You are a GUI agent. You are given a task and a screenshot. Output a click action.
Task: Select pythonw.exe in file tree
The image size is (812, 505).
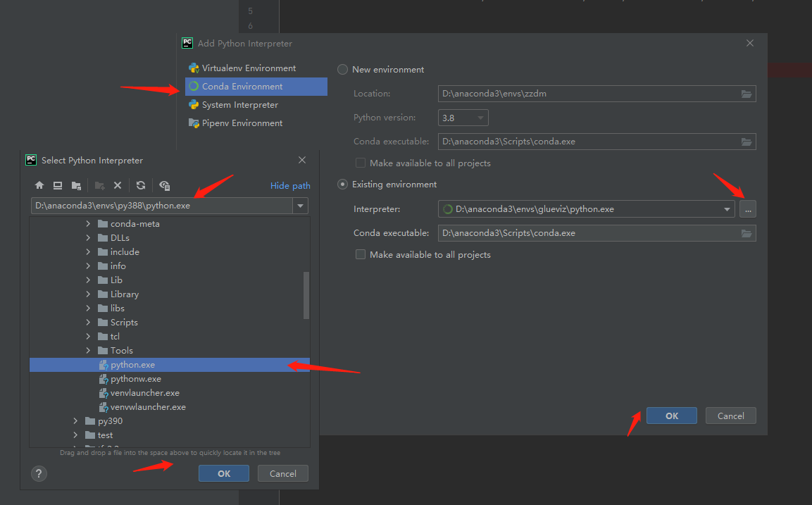170,379
